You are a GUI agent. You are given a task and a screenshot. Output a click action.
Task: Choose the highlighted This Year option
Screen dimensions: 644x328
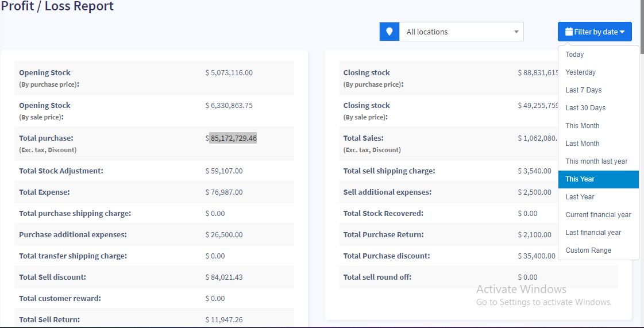(599, 179)
